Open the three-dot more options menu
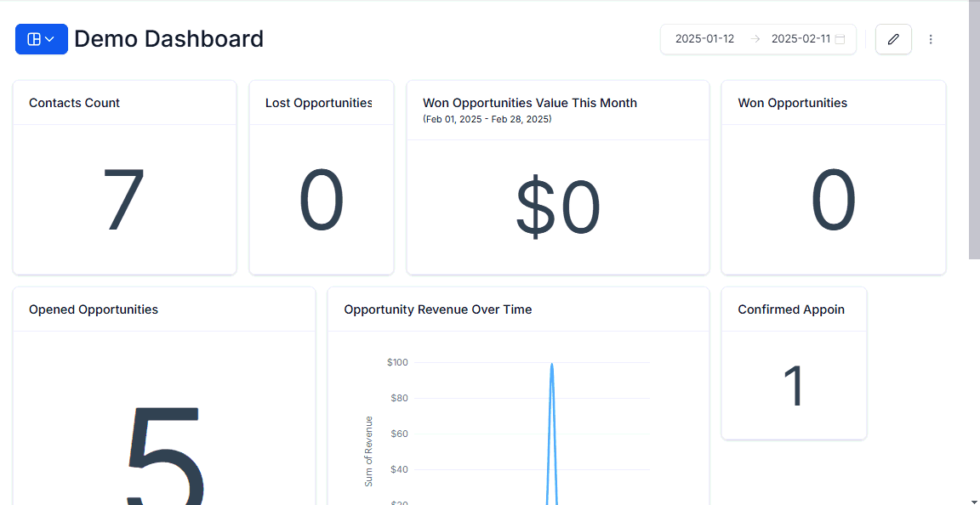Viewport: 980px width, 505px height. [x=931, y=39]
